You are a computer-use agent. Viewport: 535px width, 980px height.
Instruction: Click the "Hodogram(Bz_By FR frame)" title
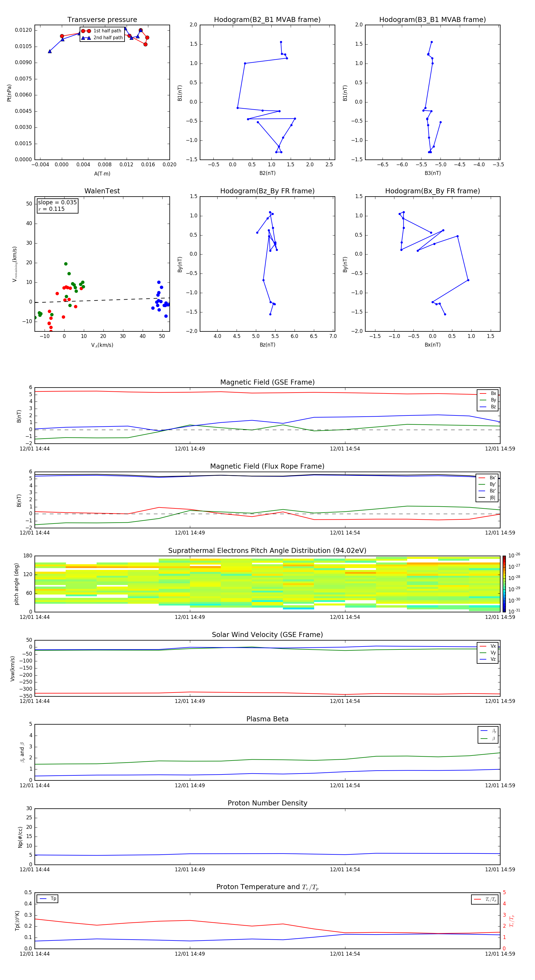(267, 191)
